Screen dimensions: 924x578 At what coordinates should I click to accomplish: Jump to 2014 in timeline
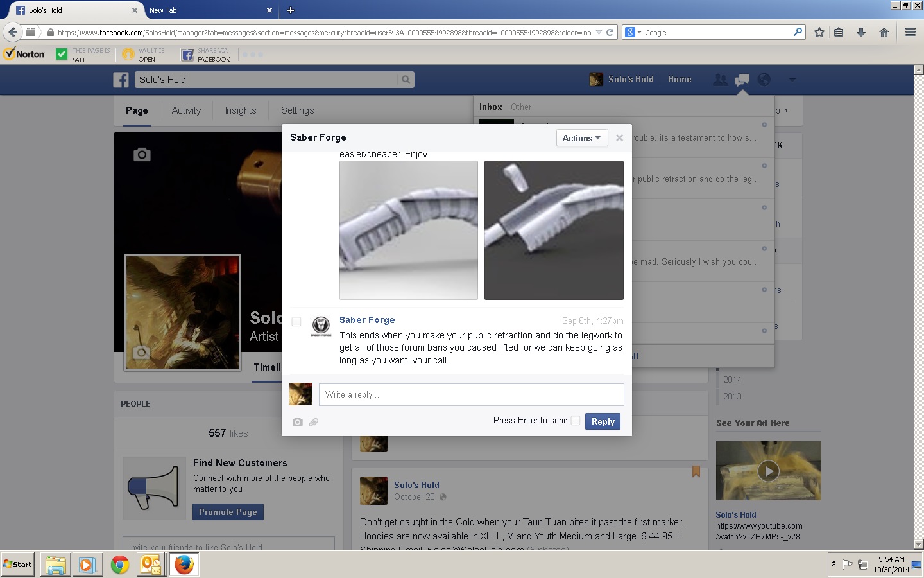(x=732, y=380)
